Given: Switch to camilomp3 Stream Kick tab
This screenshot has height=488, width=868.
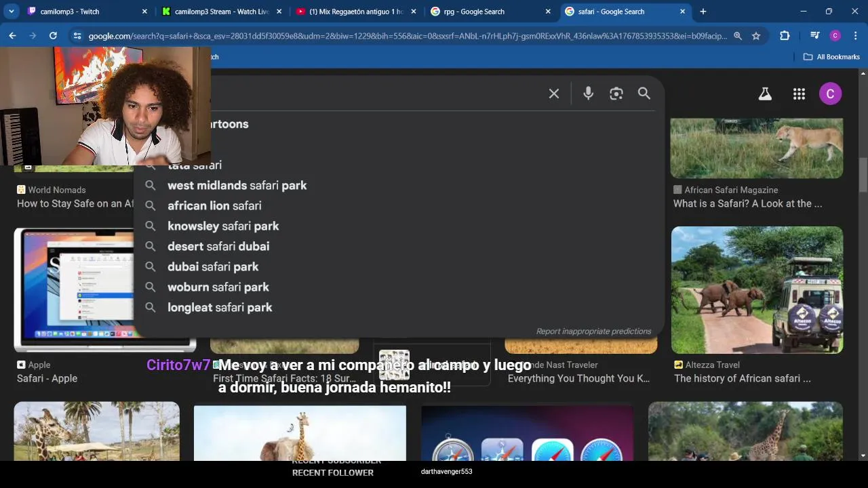Looking at the screenshot, I should (x=222, y=12).
